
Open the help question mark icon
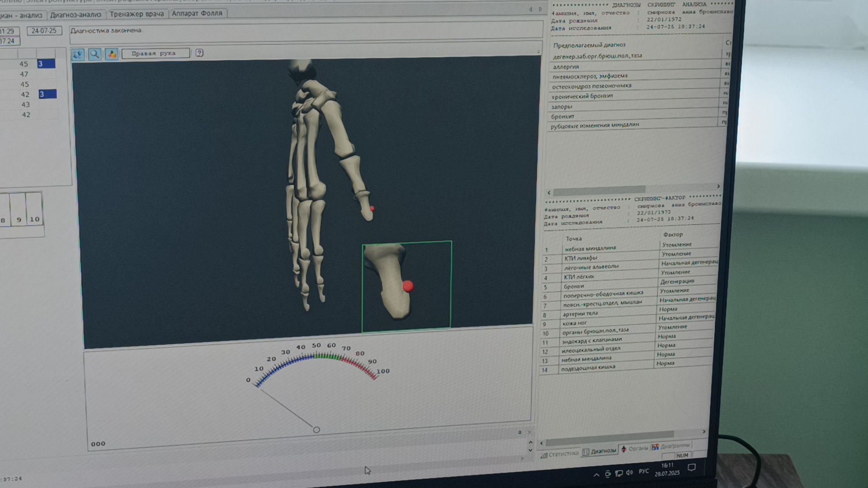pos(199,53)
